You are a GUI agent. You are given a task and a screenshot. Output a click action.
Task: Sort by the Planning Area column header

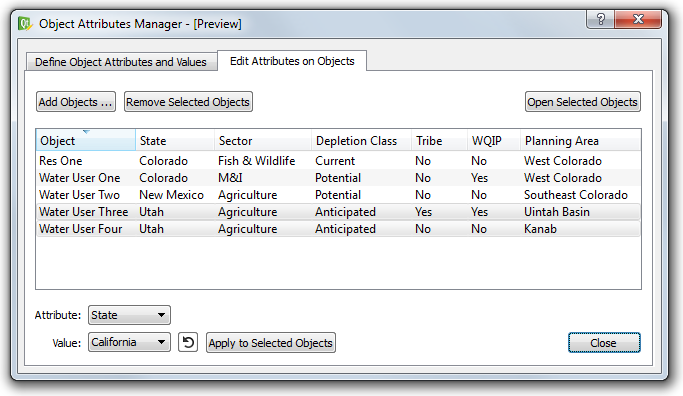click(x=580, y=141)
